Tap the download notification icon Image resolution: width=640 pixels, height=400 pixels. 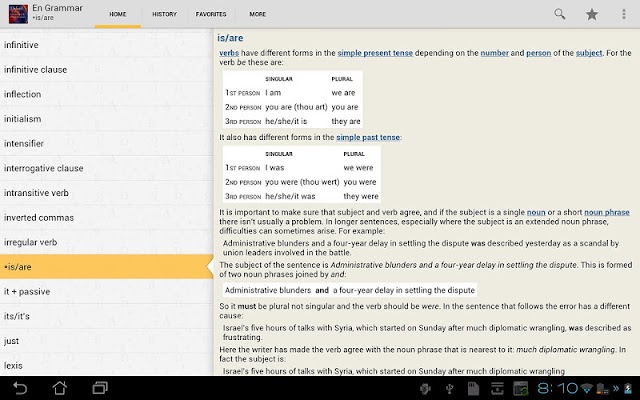point(497,389)
